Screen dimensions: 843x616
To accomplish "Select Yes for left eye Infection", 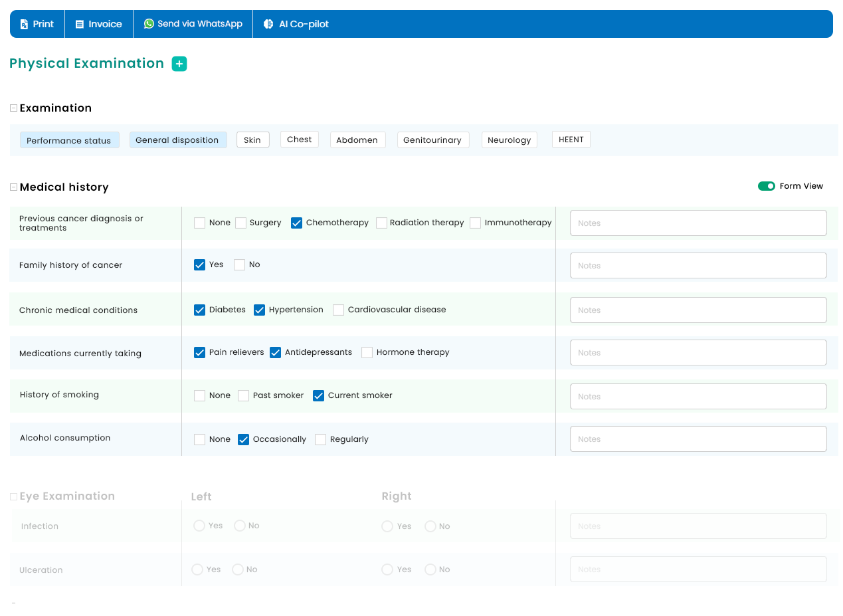I will coord(199,526).
